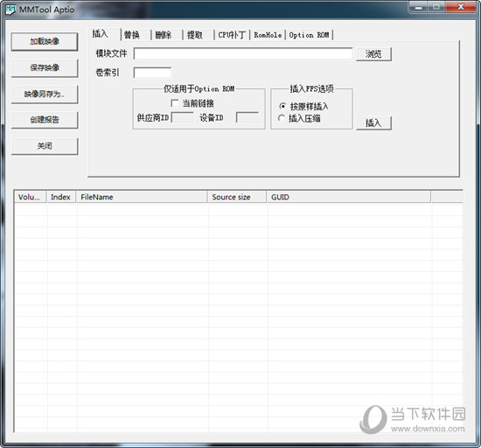This screenshot has height=448, width=481.
Task: Sort by the Source size column header
Action: pos(237,197)
